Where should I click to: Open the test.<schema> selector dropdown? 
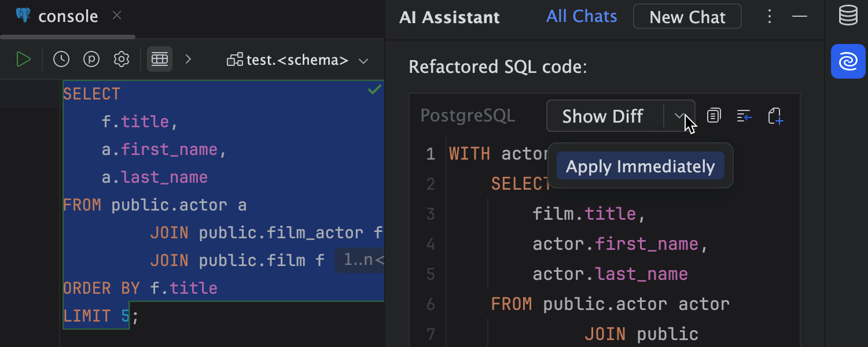(298, 60)
